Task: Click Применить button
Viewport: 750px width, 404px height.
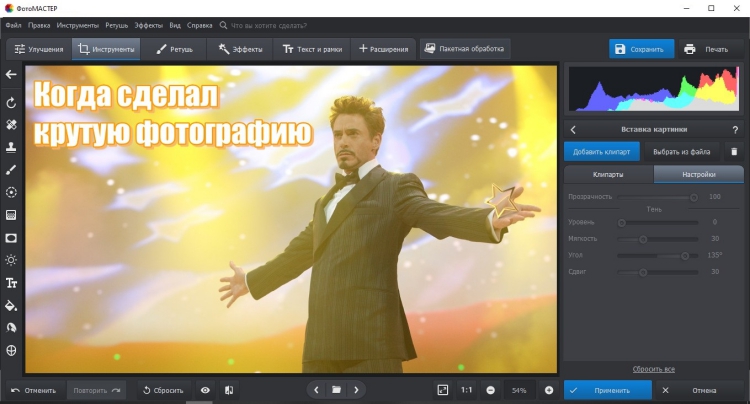Action: pos(608,390)
